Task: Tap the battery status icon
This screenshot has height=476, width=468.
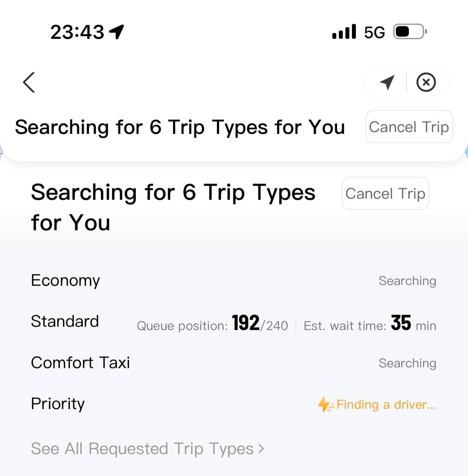Action: (410, 32)
